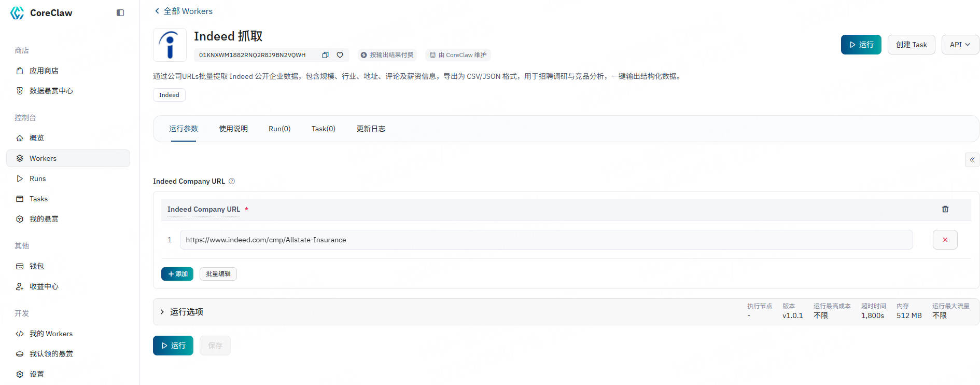Collapse the right panel with double chevron
This screenshot has width=980, height=385.
click(972, 160)
